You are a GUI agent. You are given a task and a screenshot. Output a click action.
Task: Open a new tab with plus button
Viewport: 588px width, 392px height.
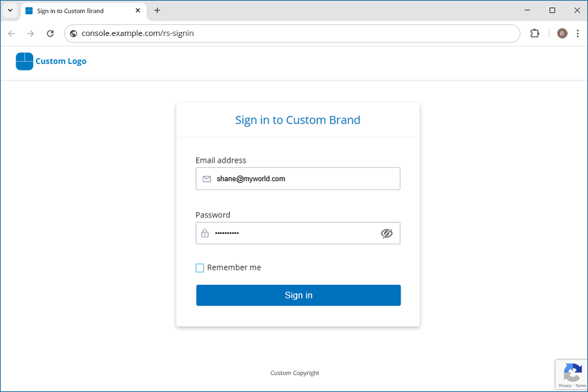(x=157, y=10)
